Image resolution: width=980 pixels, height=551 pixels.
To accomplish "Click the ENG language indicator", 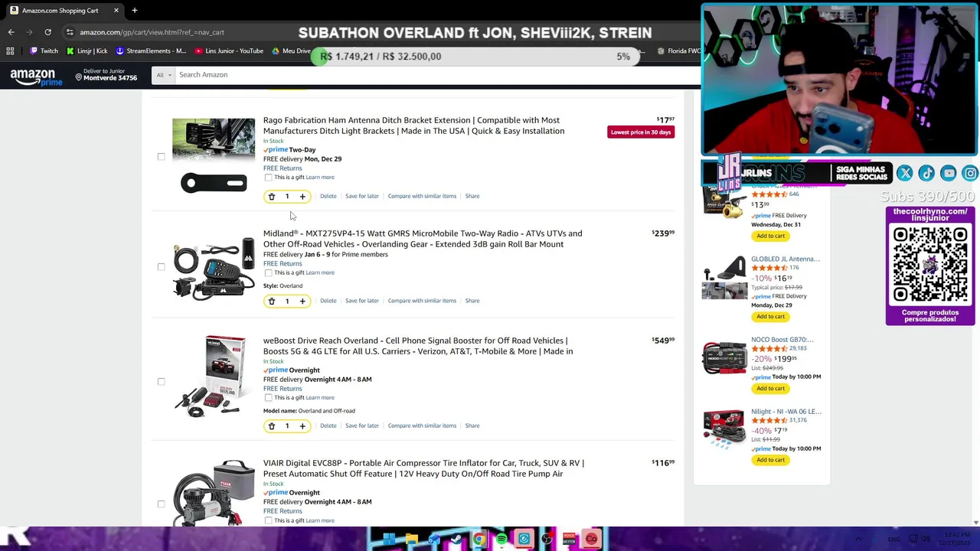I will (893, 540).
